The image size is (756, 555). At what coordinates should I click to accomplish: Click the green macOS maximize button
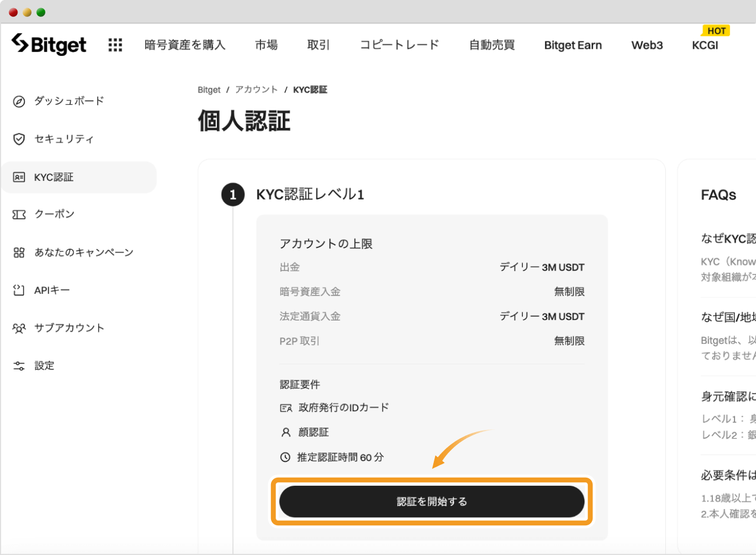(x=41, y=12)
